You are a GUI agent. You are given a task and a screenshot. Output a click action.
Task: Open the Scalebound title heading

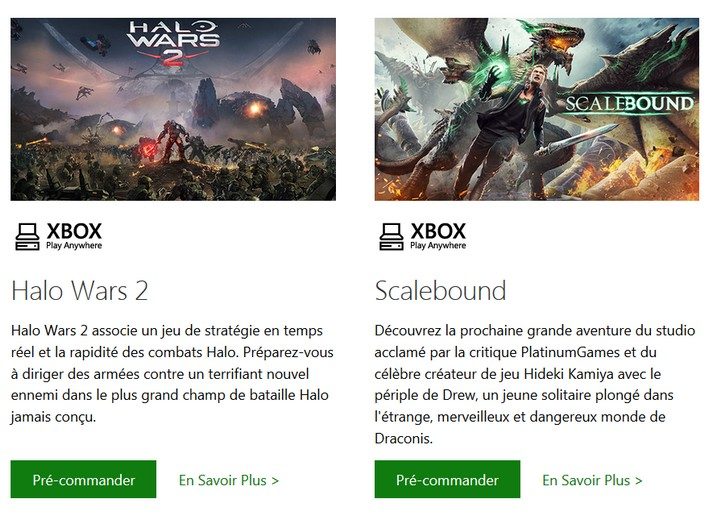[x=440, y=290]
